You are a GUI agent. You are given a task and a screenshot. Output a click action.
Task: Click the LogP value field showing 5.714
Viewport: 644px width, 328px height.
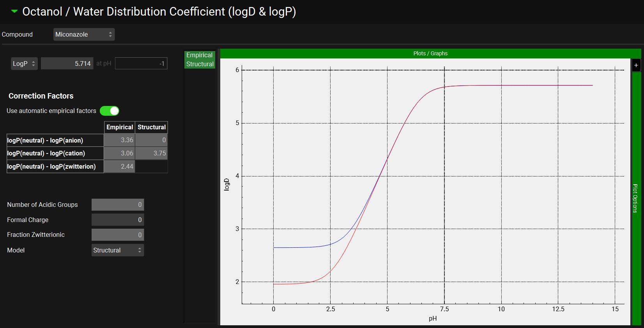click(x=67, y=63)
